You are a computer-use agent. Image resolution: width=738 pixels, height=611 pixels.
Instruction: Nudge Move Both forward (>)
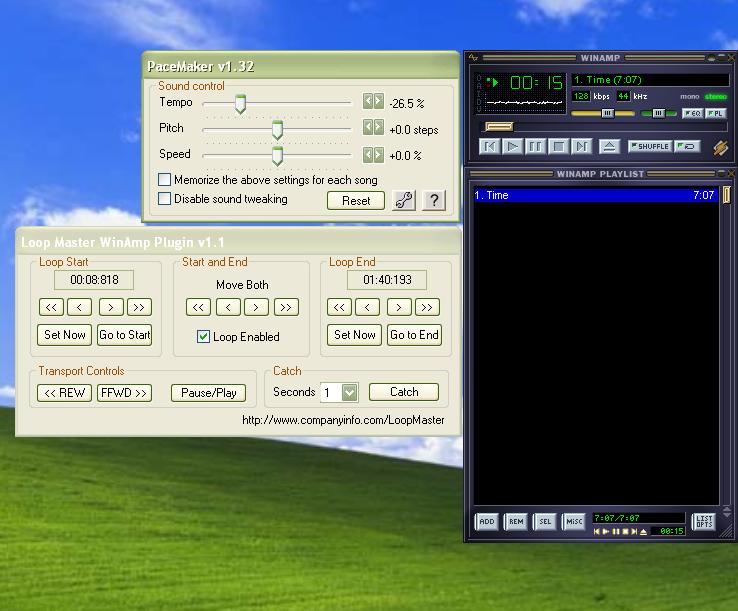coord(256,307)
